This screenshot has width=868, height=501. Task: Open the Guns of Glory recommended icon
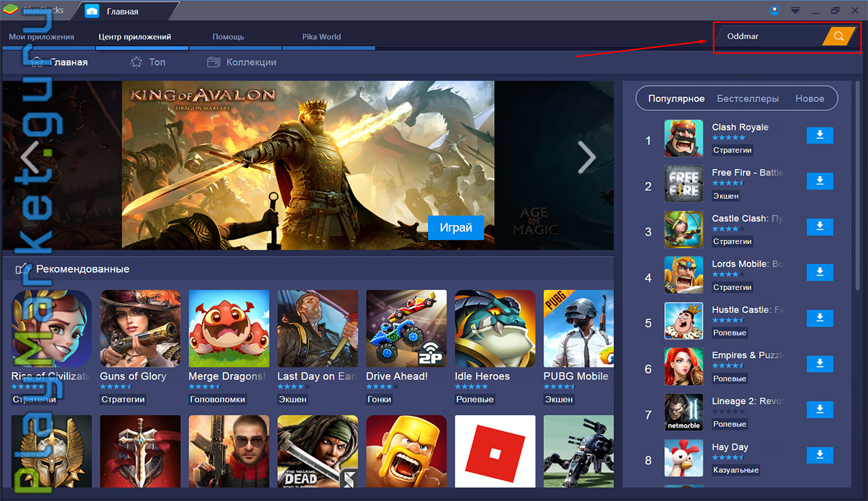(x=140, y=330)
